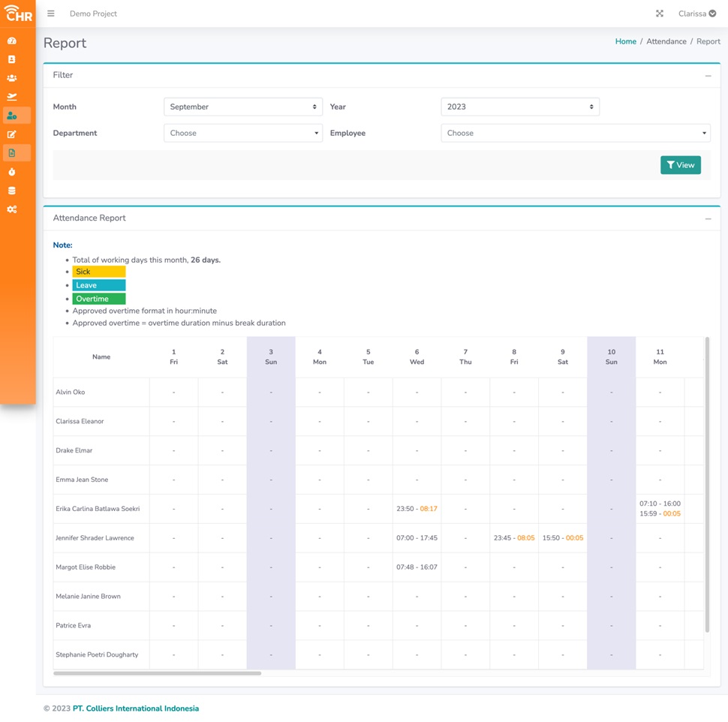Collapse the Attendance Report panel

708,218
